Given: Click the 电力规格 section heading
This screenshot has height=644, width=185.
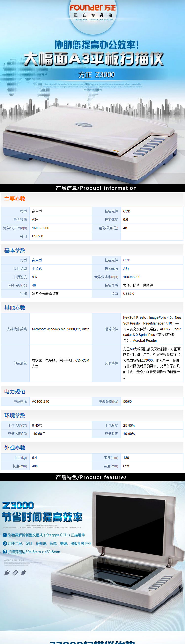Looking at the screenshot, I should (x=15, y=391).
